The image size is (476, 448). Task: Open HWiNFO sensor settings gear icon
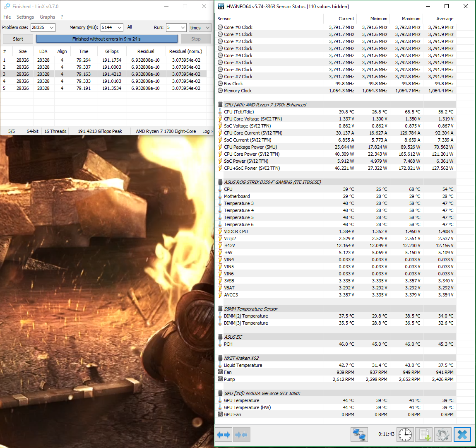click(x=442, y=435)
